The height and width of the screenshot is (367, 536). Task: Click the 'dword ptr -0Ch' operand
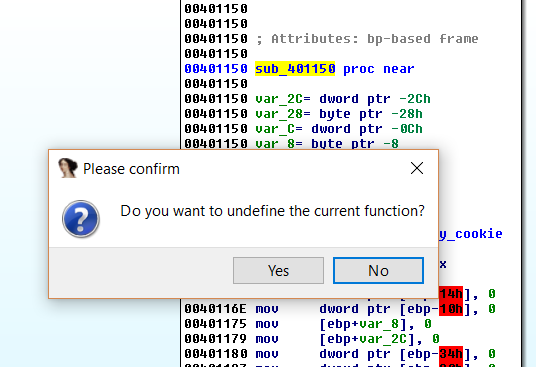(x=367, y=129)
